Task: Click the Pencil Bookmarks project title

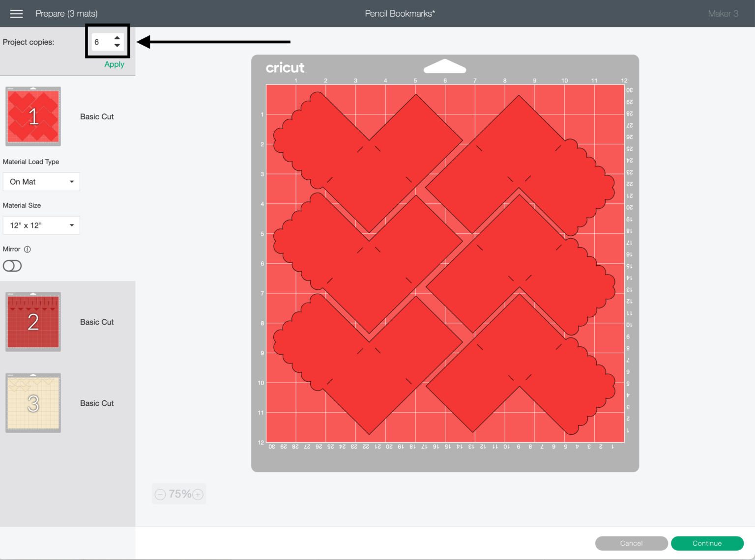Action: tap(400, 14)
